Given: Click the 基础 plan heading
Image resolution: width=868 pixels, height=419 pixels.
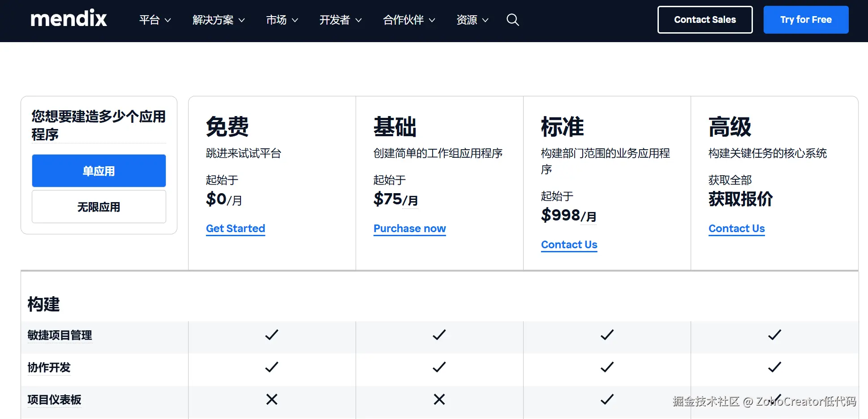Looking at the screenshot, I should pos(395,126).
